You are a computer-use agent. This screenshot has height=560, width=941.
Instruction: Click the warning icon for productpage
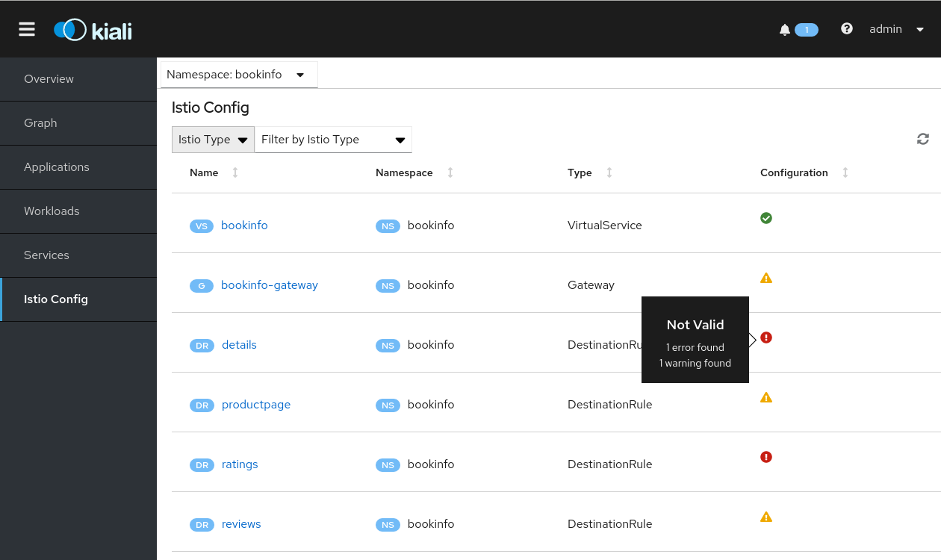[766, 397]
